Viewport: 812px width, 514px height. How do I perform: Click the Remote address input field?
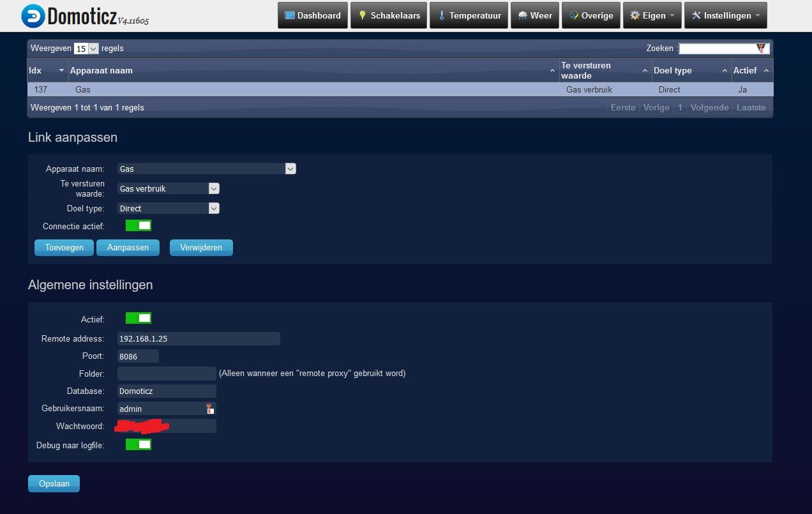[199, 338]
